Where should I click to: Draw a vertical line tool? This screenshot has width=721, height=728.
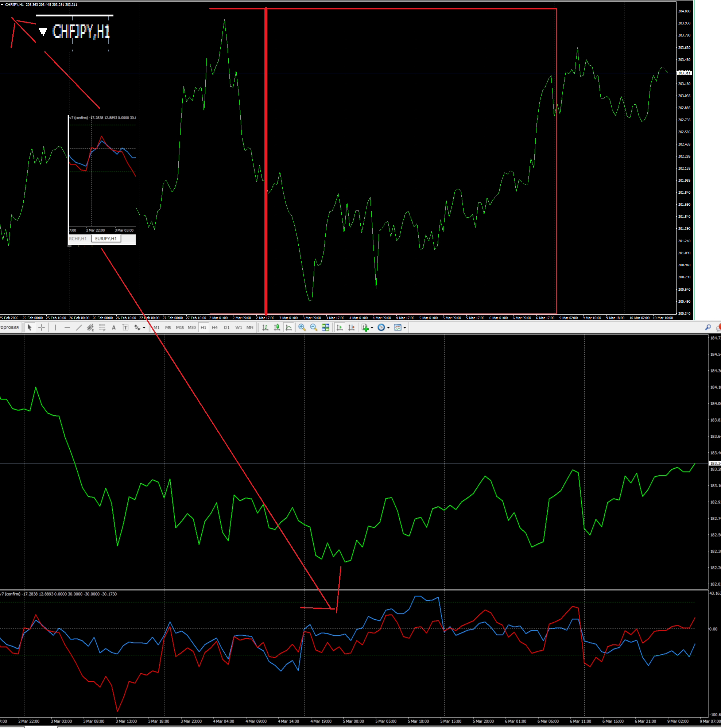pos(55,328)
